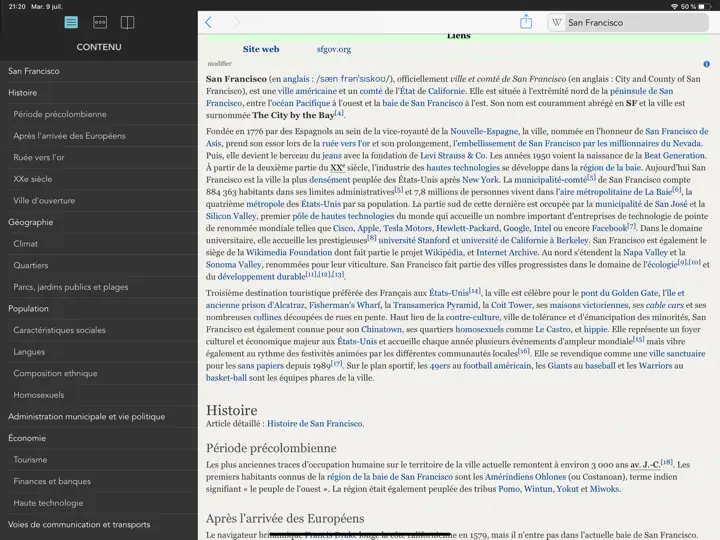Click the San Francisco search field

point(628,22)
